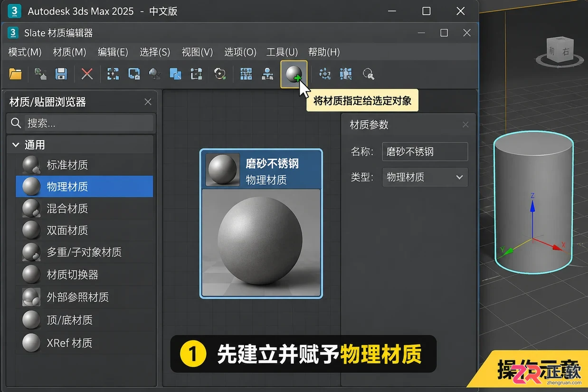Viewport: 588px width, 392px height.
Task: Click the 前 face of the ViewCube
Action: tap(551, 50)
